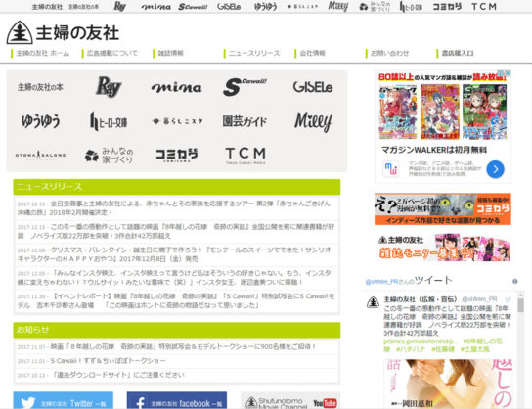Open the イベントレポート news item
Image resolution: width=532 pixels, height=409 pixels.
(176, 300)
